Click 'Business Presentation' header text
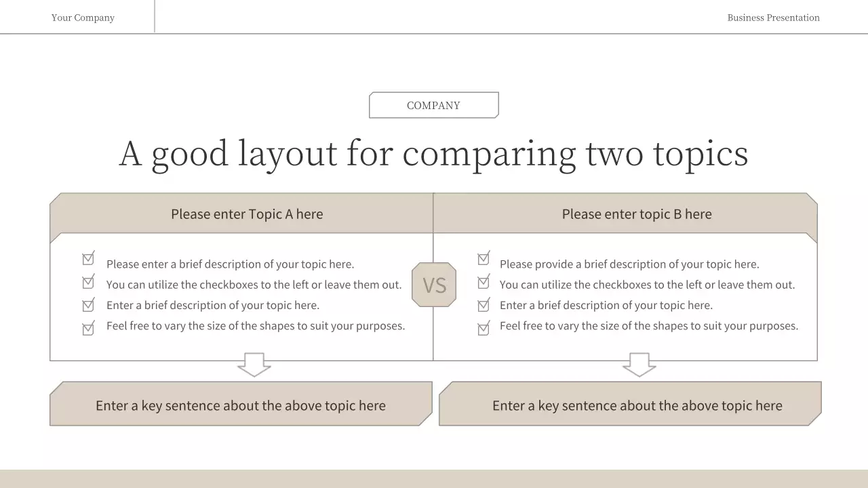 773,18
